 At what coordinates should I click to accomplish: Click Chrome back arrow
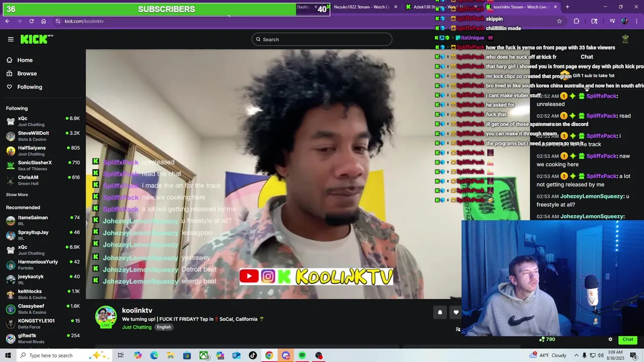click(8, 21)
